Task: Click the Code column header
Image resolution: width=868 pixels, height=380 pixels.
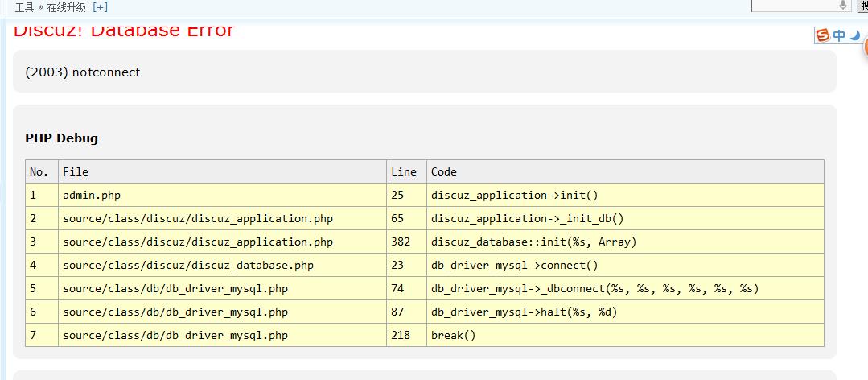Action: 625,171
